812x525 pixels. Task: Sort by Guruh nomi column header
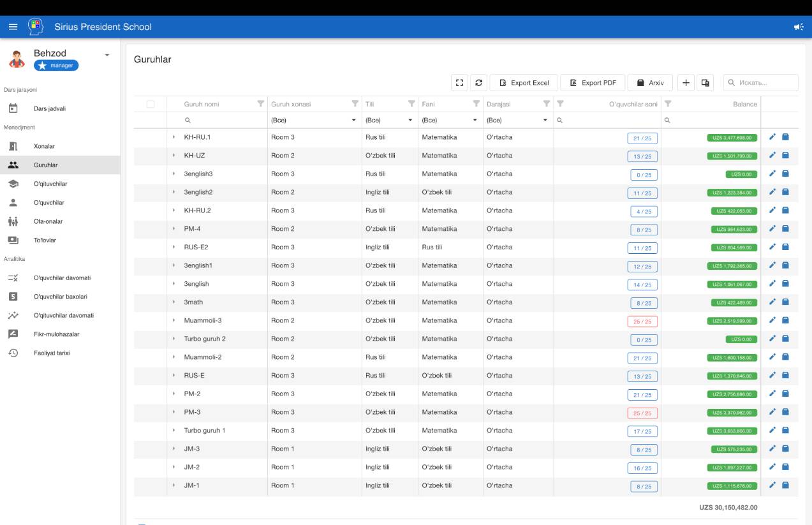202,104
